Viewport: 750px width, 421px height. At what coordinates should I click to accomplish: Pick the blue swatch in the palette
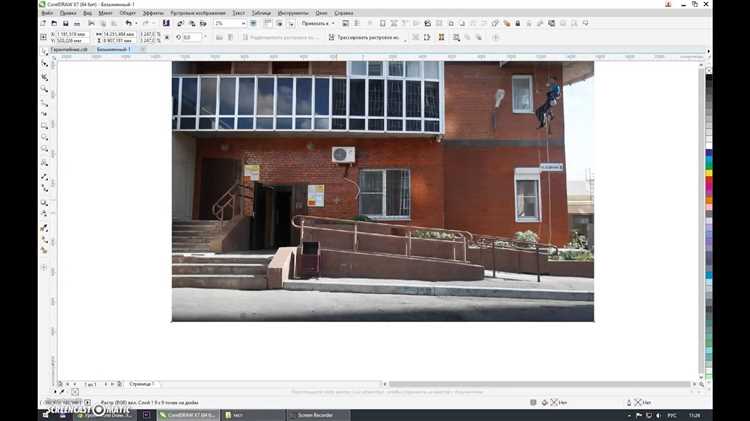709,153
